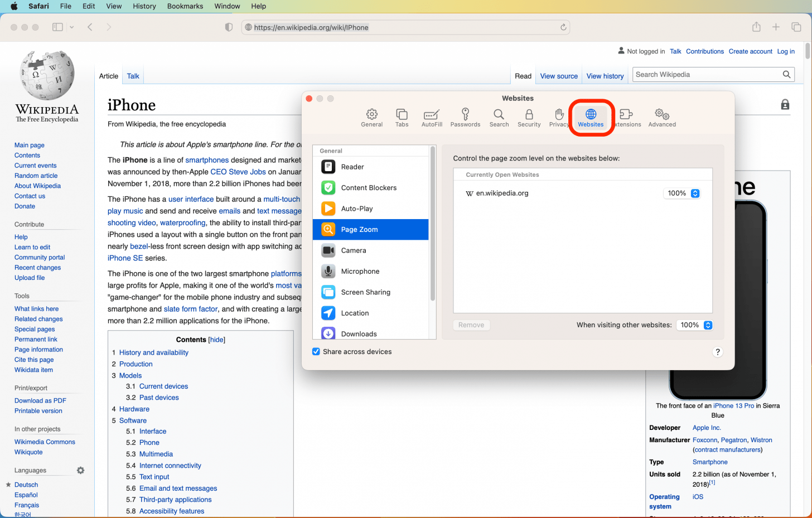Open the General preferences pane

[x=371, y=117]
